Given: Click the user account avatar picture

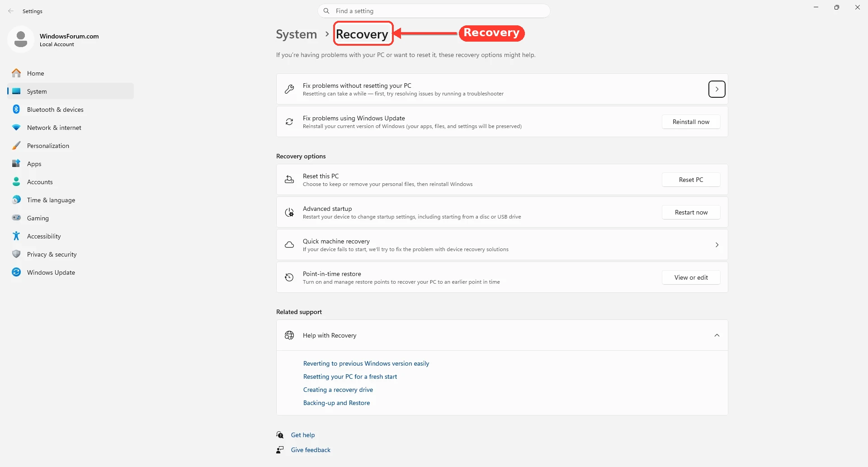Looking at the screenshot, I should [x=21, y=39].
